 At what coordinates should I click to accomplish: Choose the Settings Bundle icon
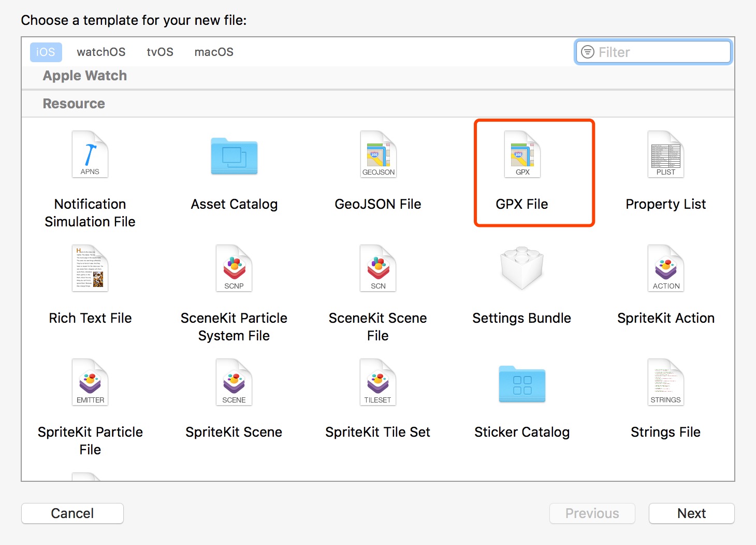coord(522,268)
